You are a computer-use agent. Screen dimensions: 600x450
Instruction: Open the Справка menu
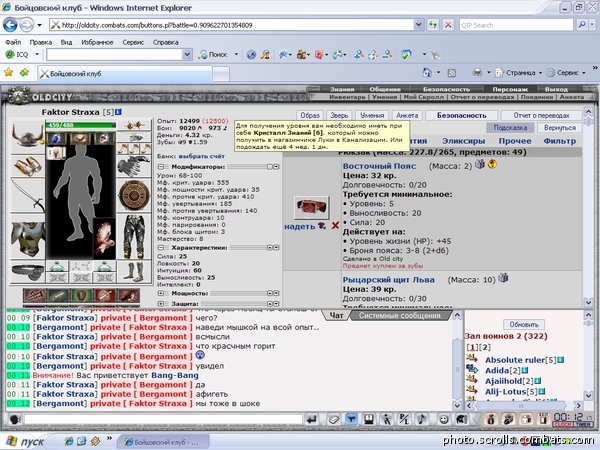(166, 42)
